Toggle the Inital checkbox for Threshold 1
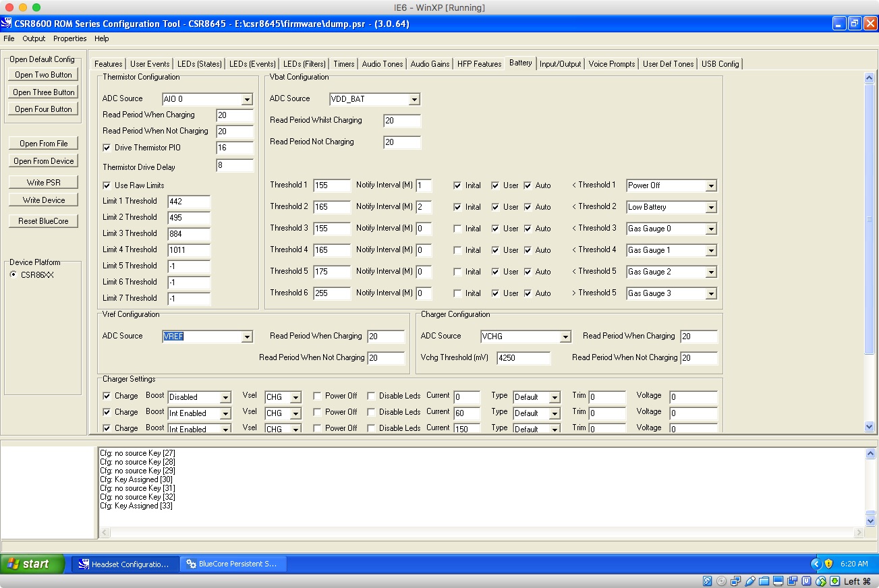This screenshot has height=588, width=879. pos(457,185)
